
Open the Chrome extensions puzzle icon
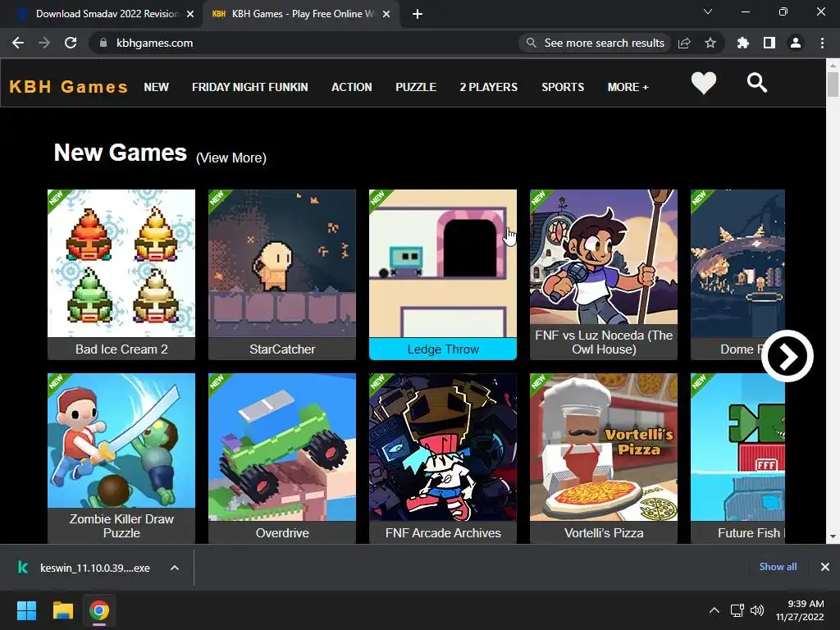coord(743,43)
